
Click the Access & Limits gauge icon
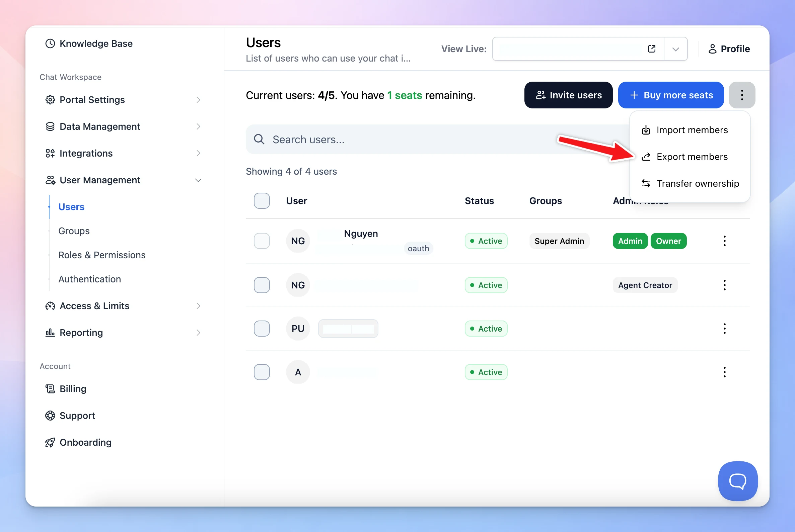[x=50, y=306]
